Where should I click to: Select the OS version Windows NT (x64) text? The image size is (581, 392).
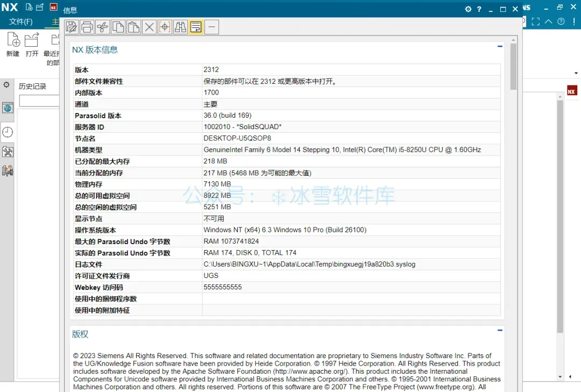coord(285,230)
